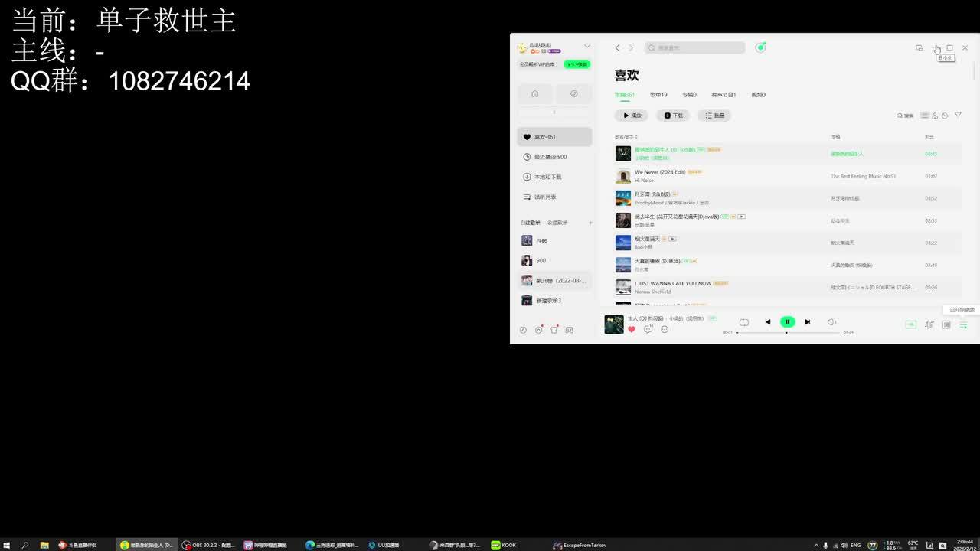This screenshot has height=551, width=980.
Task: Skip to the previous track
Action: click(x=767, y=322)
